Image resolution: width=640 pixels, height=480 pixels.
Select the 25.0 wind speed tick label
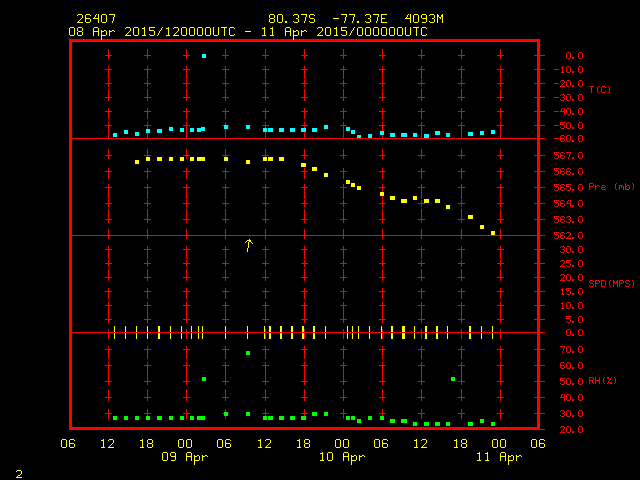(571, 264)
